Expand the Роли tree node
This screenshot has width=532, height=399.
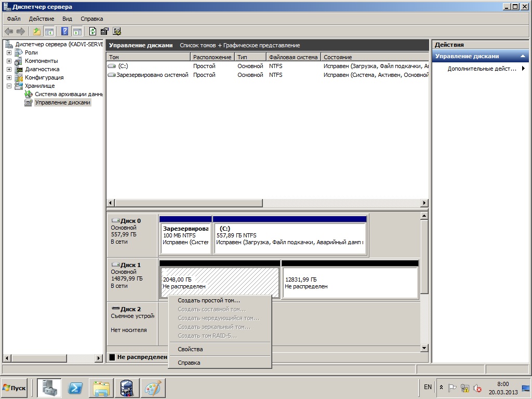click(x=9, y=52)
